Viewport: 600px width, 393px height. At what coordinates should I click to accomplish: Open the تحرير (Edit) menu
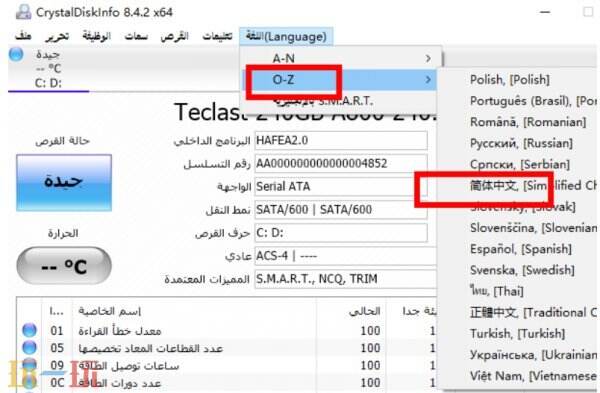point(57,36)
